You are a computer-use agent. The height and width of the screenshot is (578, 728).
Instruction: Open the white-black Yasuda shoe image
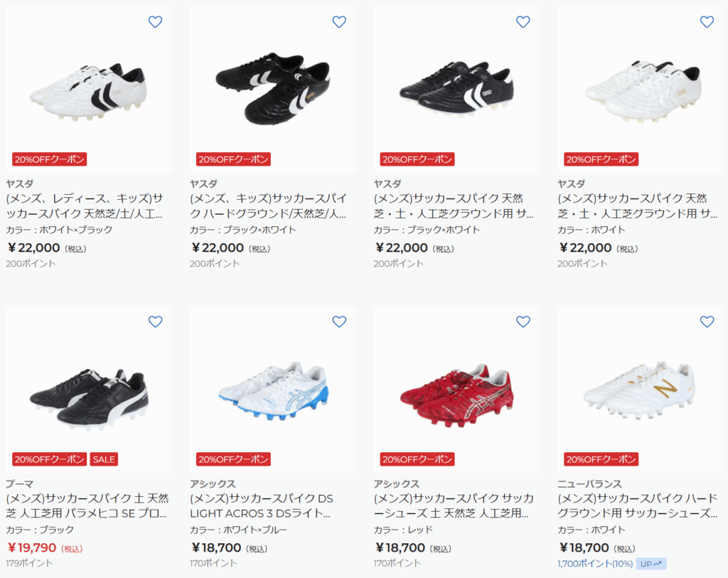tap(89, 90)
